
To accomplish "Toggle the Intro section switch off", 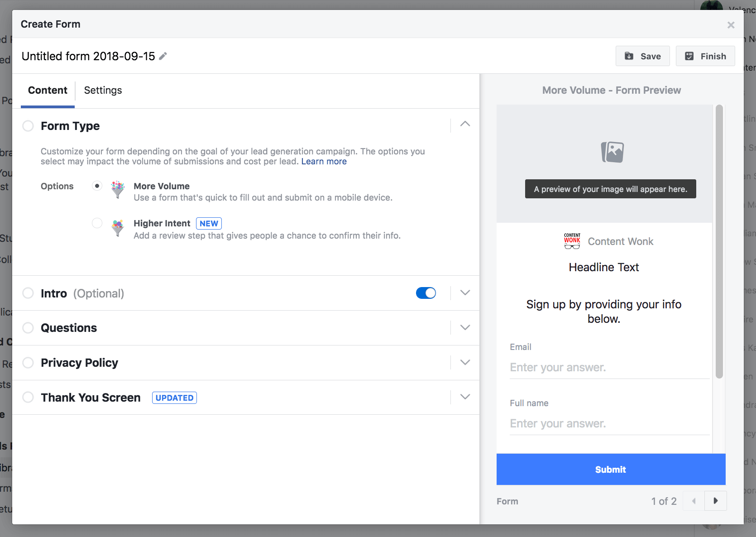I will 426,293.
